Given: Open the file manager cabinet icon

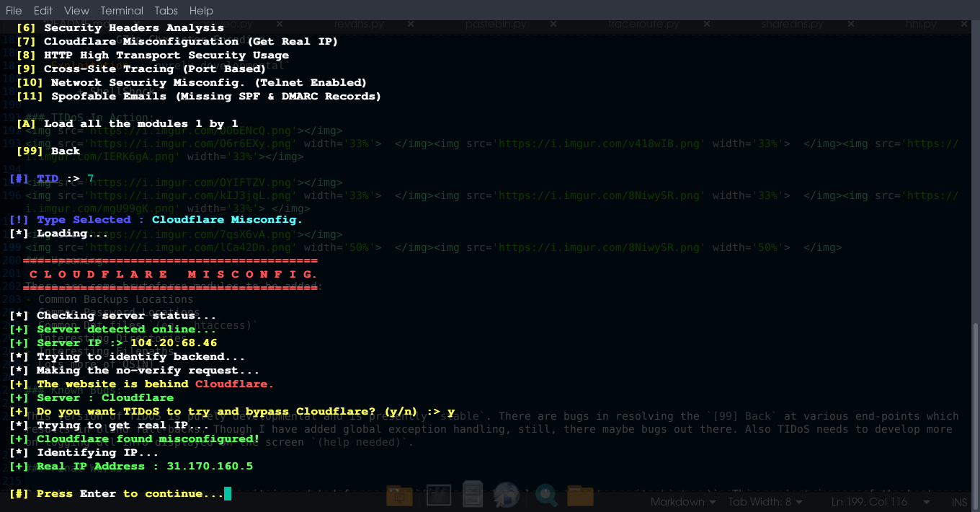Looking at the screenshot, I should 473,495.
